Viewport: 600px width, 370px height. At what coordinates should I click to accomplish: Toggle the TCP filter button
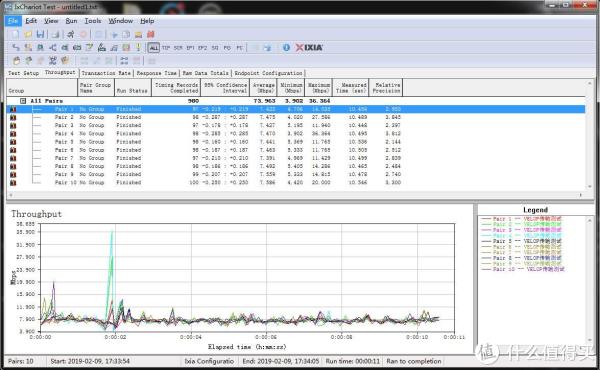(x=166, y=48)
